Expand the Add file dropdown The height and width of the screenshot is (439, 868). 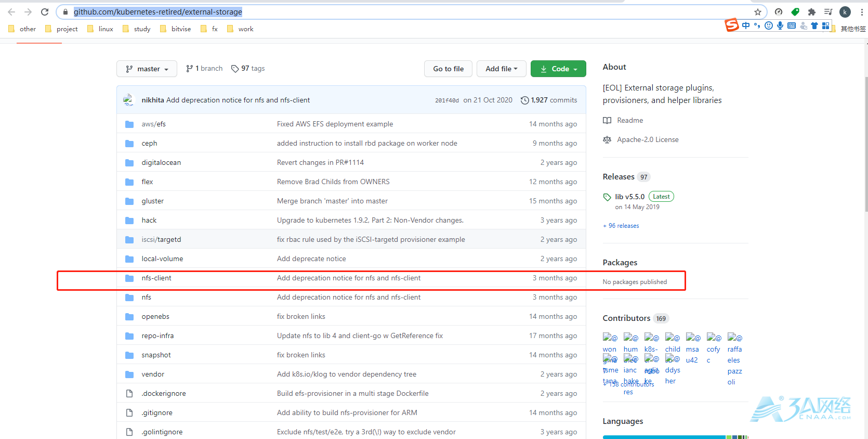502,69
